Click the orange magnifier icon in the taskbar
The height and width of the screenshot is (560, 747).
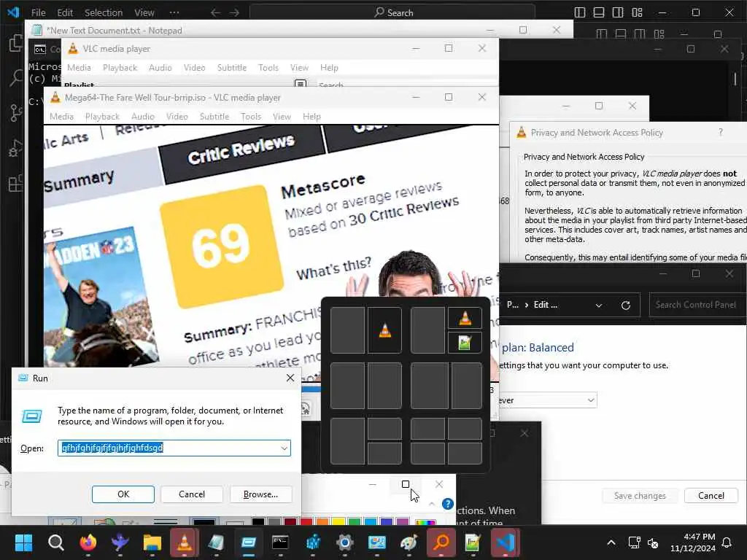pyautogui.click(x=441, y=542)
